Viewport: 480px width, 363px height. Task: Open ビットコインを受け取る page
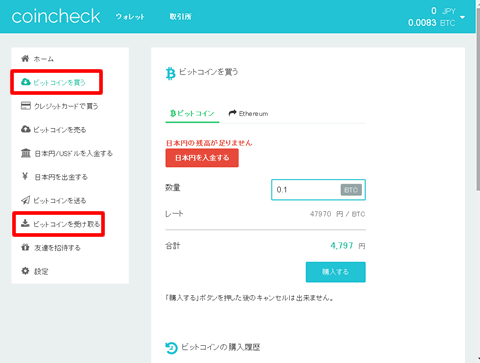tap(67, 224)
